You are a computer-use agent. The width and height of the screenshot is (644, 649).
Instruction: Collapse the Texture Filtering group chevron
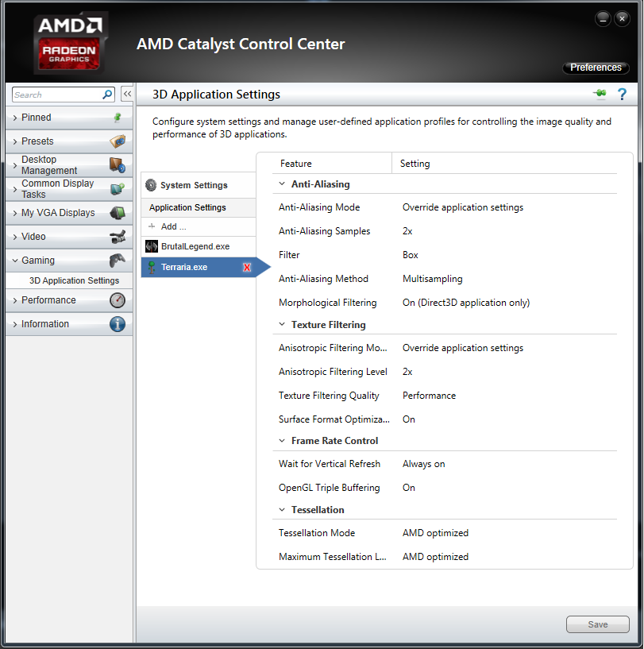click(282, 324)
